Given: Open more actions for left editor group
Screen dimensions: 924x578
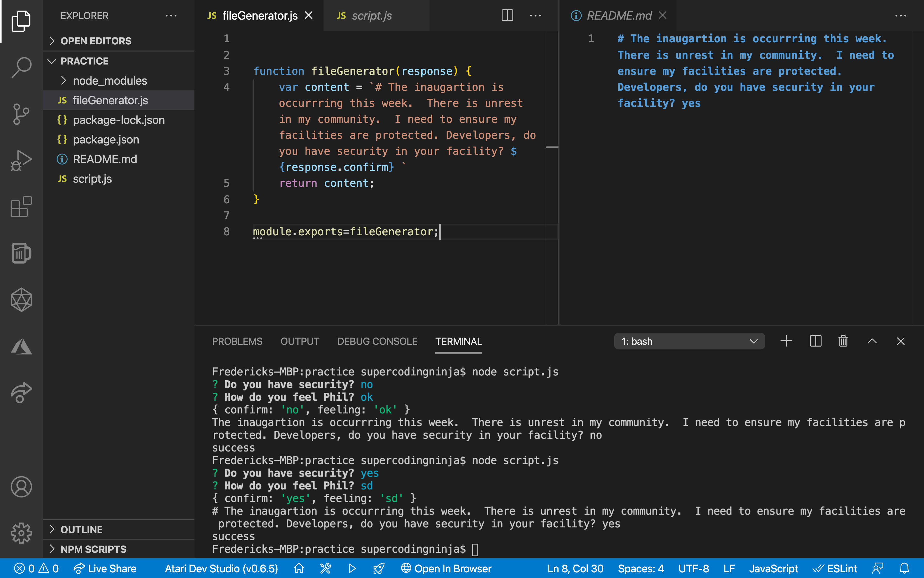Looking at the screenshot, I should click(x=535, y=16).
